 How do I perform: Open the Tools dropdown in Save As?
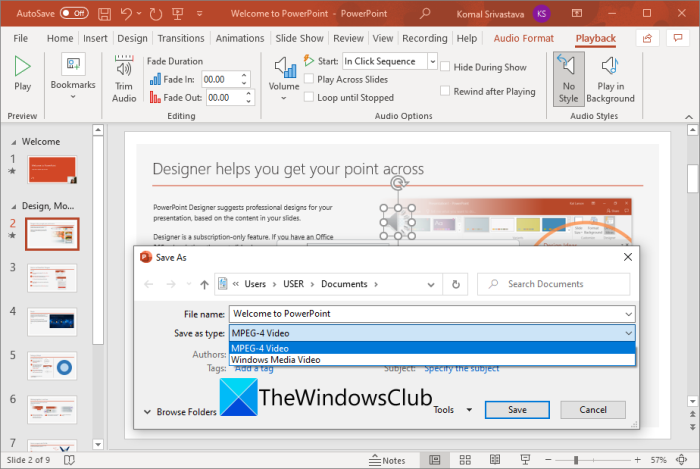[453, 410]
